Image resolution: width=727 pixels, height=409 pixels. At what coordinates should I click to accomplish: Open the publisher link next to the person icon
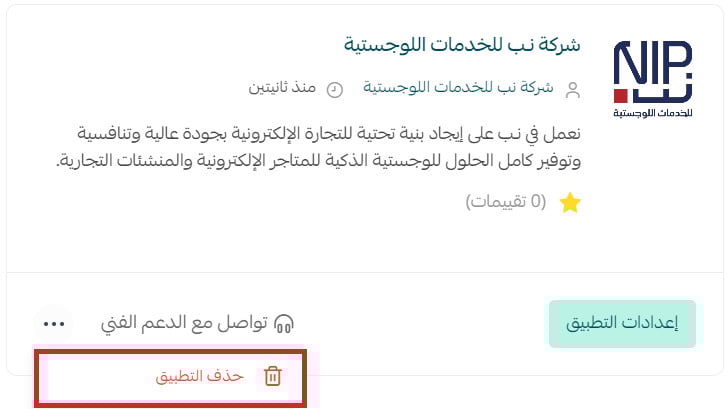(458, 87)
